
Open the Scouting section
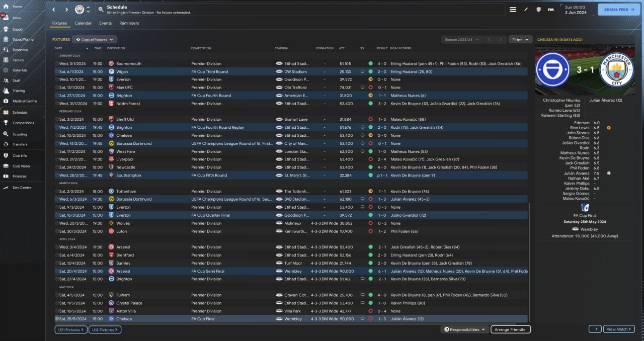[x=20, y=134]
